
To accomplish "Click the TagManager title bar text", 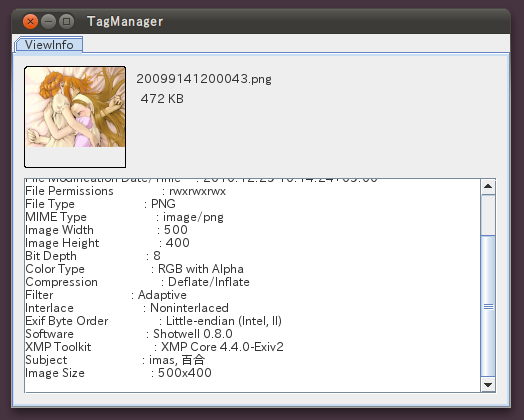I will tap(125, 22).
